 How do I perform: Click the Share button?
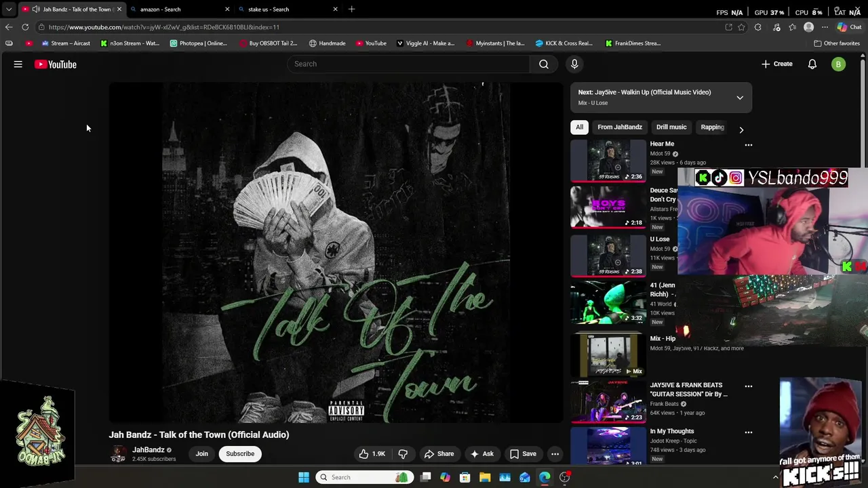pos(439,454)
